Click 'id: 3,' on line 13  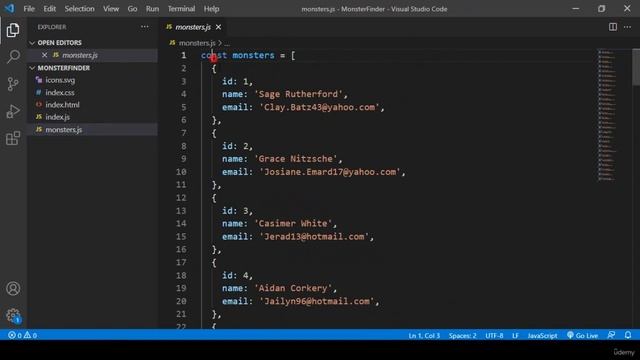[x=237, y=211]
